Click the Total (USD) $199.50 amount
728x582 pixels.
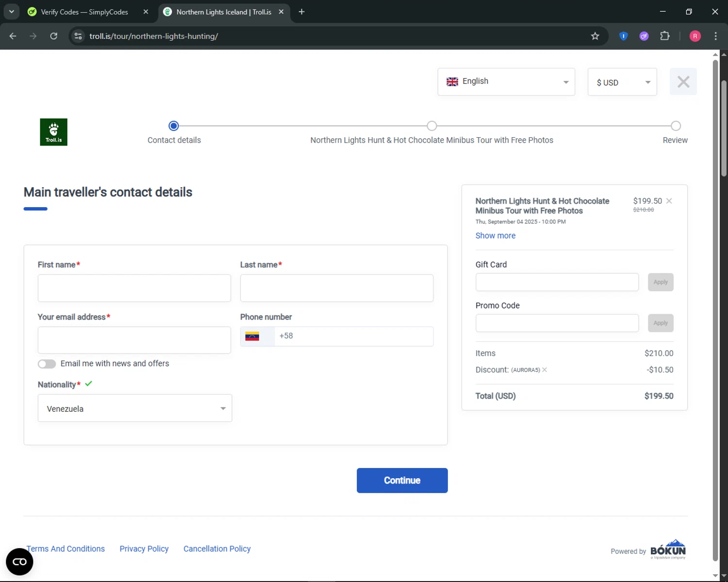coord(659,396)
